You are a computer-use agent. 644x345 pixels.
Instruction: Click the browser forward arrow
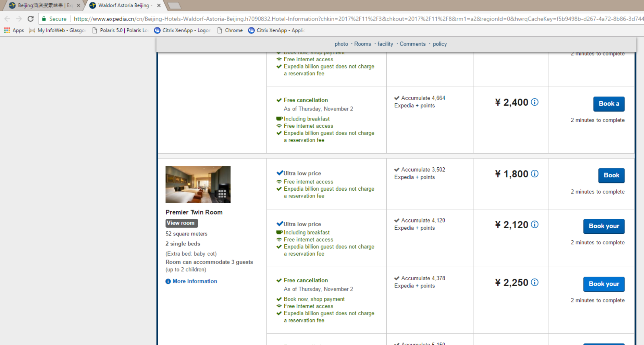click(x=19, y=19)
